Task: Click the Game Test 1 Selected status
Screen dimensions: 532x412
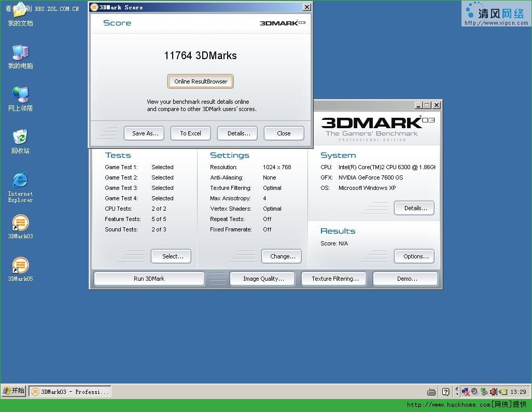Action: (x=162, y=167)
